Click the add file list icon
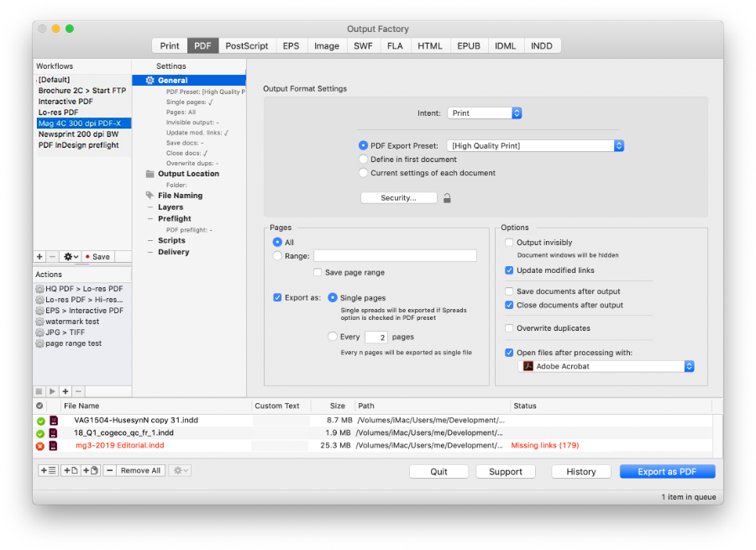The width and height of the screenshot is (756, 550). coord(48,471)
